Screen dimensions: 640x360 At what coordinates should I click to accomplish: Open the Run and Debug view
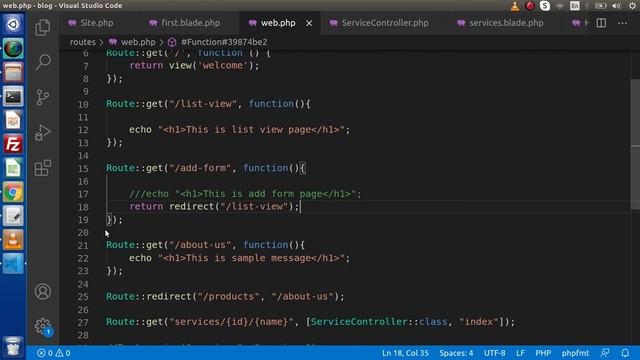[x=42, y=132]
